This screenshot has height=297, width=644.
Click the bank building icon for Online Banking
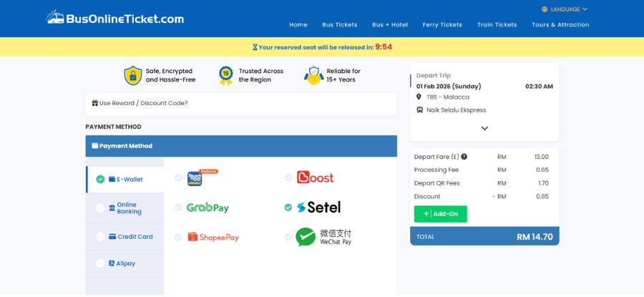(x=112, y=208)
